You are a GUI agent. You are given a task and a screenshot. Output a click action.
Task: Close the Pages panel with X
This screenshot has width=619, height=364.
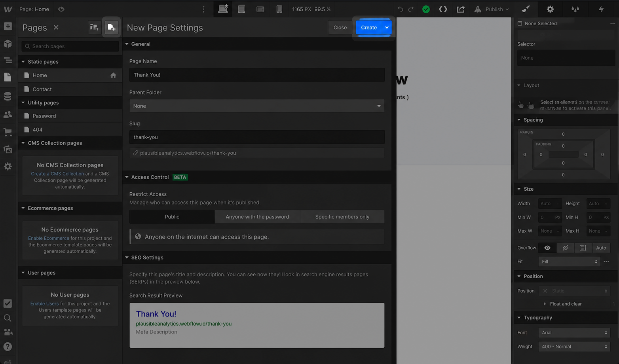[56, 27]
